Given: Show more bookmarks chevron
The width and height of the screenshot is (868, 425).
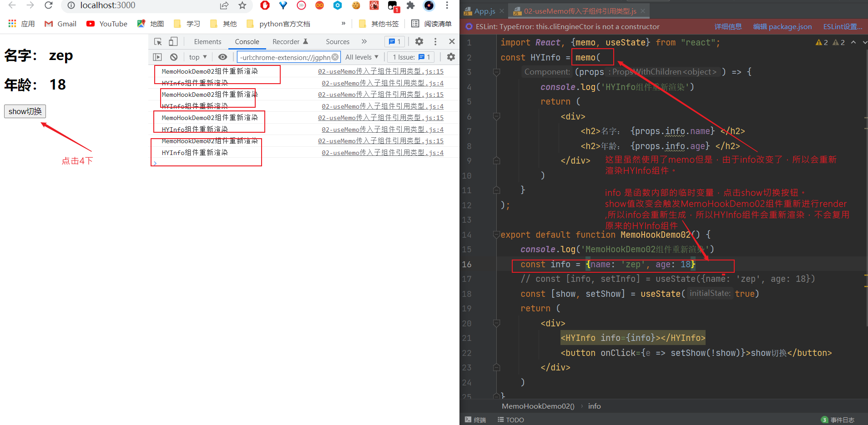Looking at the screenshot, I should click(343, 24).
